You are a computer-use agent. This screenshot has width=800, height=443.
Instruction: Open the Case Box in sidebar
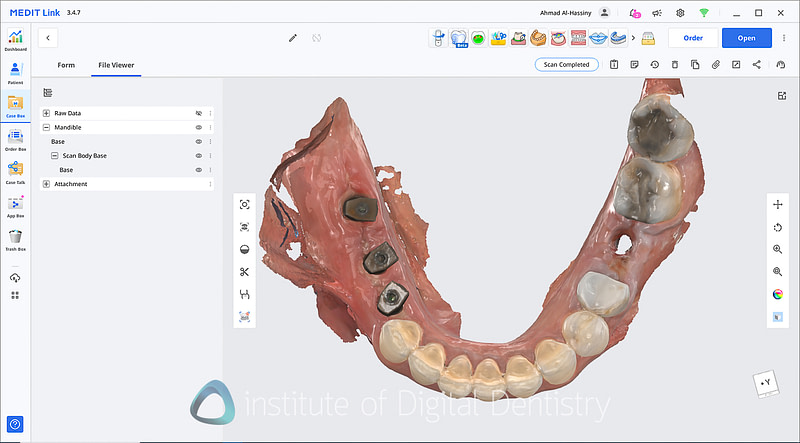tap(15, 107)
